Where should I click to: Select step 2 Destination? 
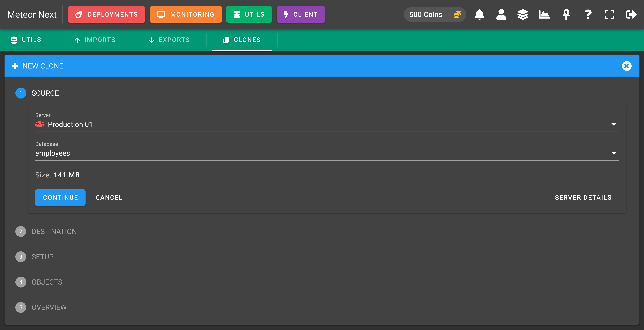click(x=46, y=231)
